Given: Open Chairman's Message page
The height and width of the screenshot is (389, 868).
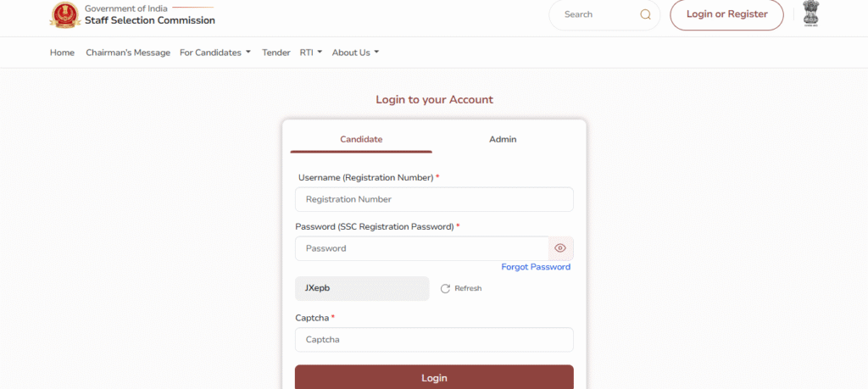Looking at the screenshot, I should [128, 53].
